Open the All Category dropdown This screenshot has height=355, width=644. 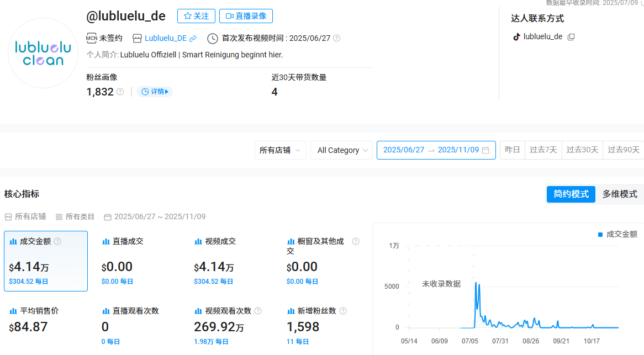pyautogui.click(x=341, y=150)
